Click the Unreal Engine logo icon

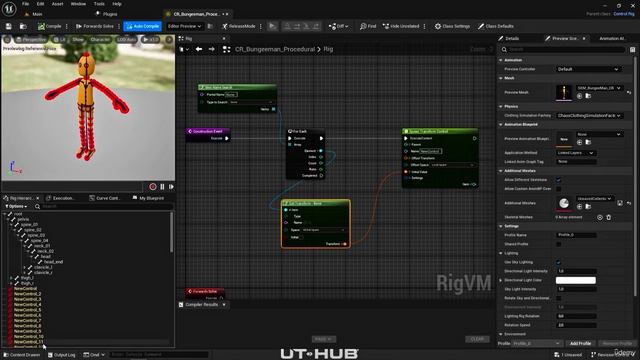click(9, 9)
